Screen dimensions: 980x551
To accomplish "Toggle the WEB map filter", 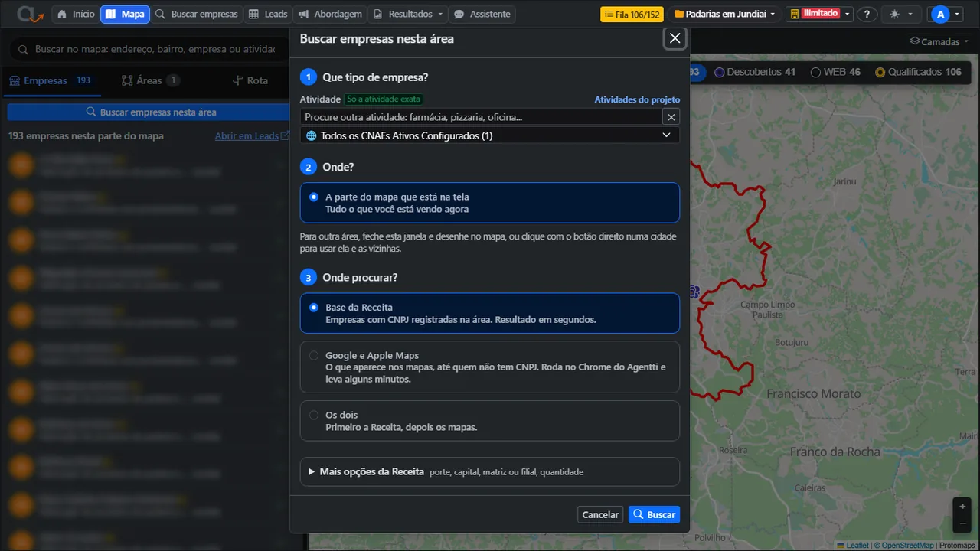I will coord(835,72).
